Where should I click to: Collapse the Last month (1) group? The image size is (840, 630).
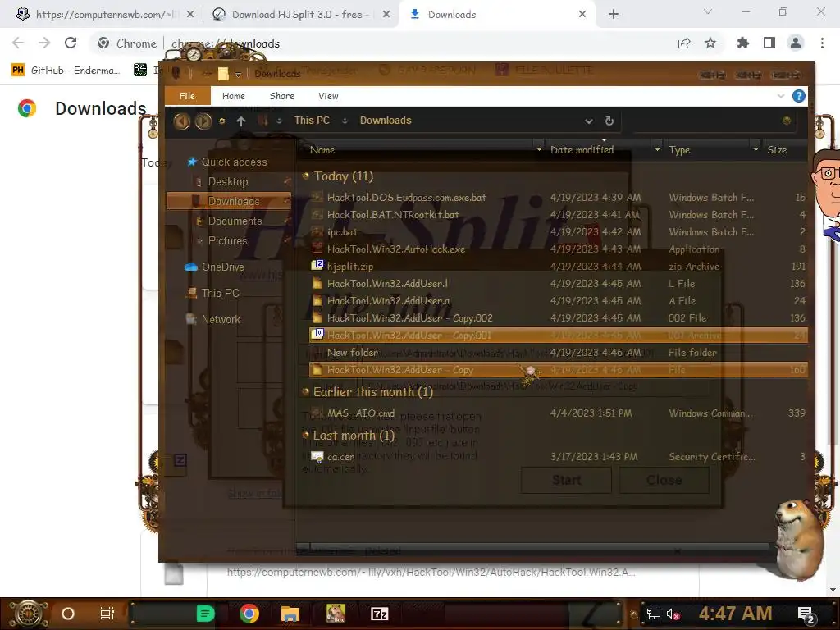tap(306, 435)
